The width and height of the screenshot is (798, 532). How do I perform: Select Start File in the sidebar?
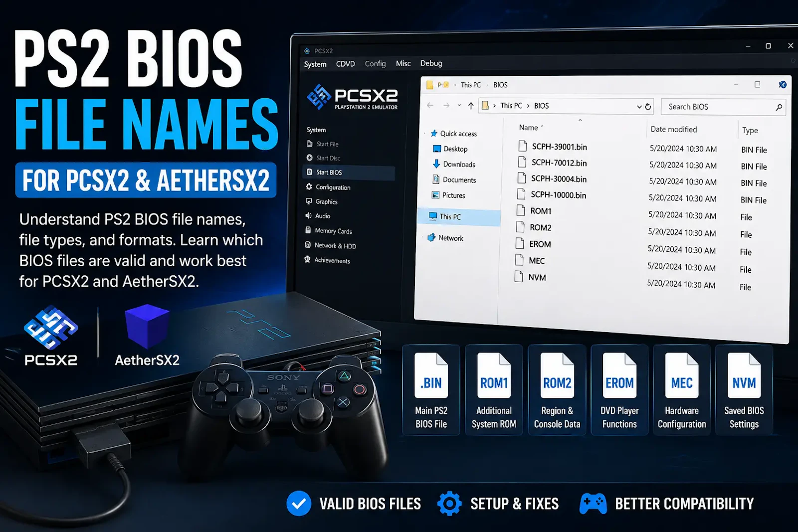323,144
